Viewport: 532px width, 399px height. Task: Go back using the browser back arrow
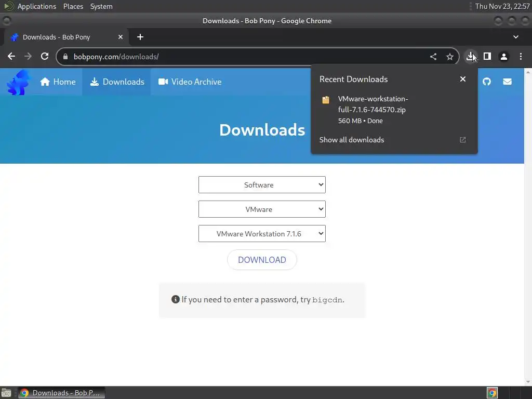11,56
